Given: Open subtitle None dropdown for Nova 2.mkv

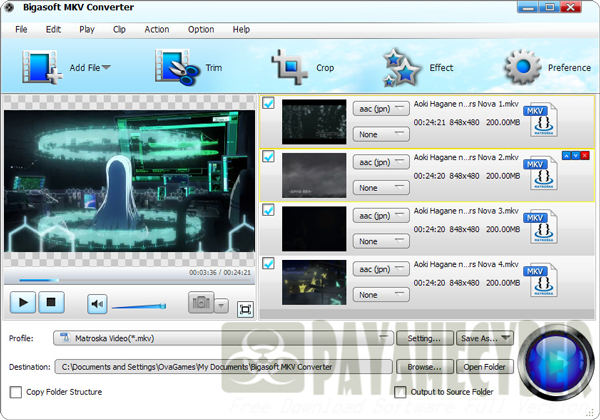Looking at the screenshot, I should click(x=381, y=188).
